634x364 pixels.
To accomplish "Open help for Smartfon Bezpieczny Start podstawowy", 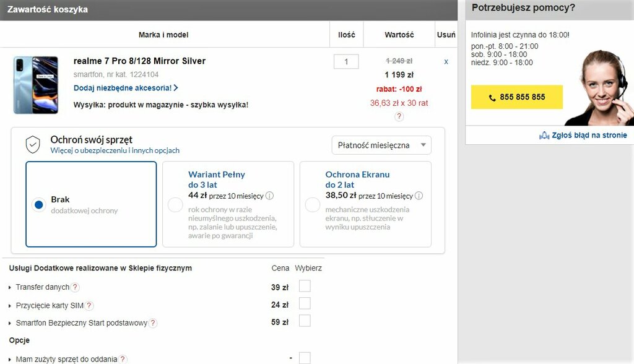I will point(153,323).
